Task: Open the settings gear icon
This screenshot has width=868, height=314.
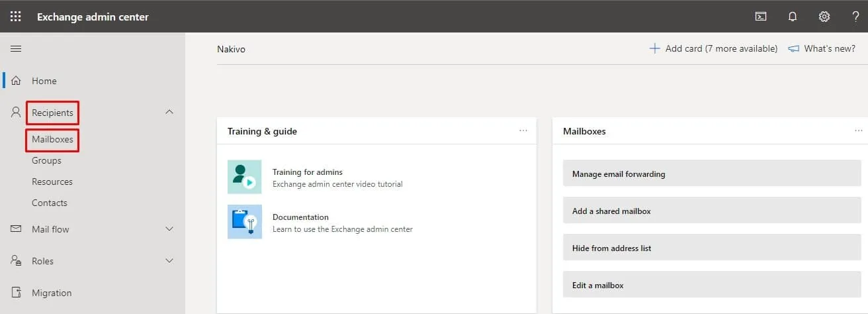Action: pyautogui.click(x=824, y=17)
